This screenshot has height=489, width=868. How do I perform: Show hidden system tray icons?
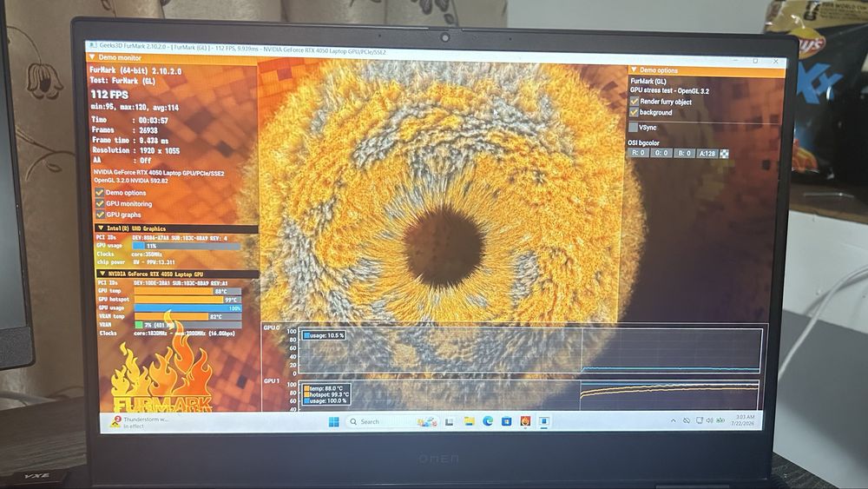674,421
